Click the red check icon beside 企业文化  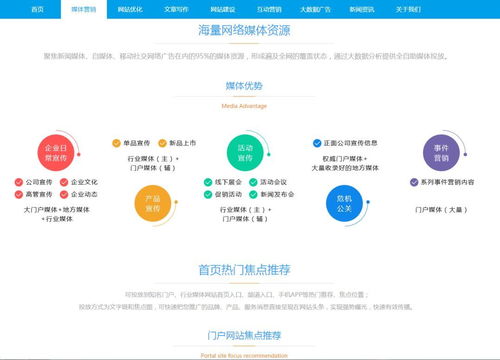(x=64, y=182)
